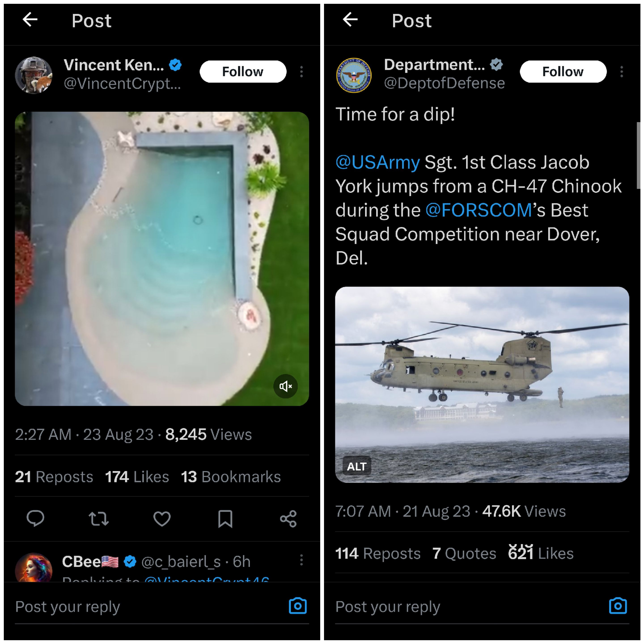644x644 pixels.
Task: Open more options on Defense Department post
Action: [621, 72]
